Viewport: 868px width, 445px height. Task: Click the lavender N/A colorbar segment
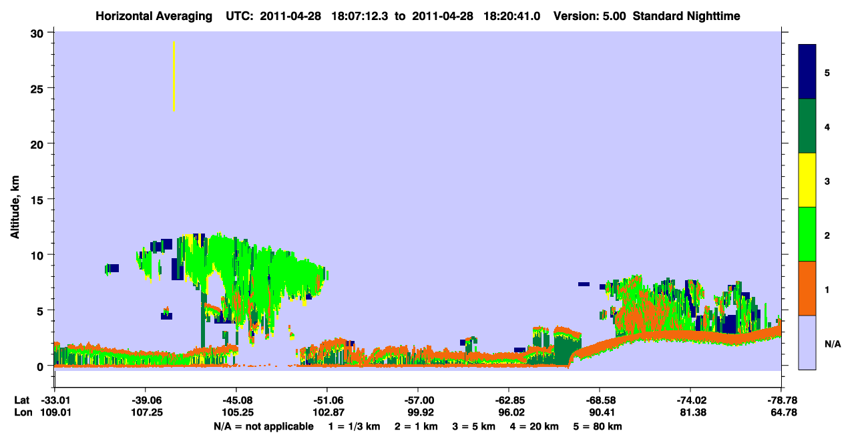[x=807, y=342]
